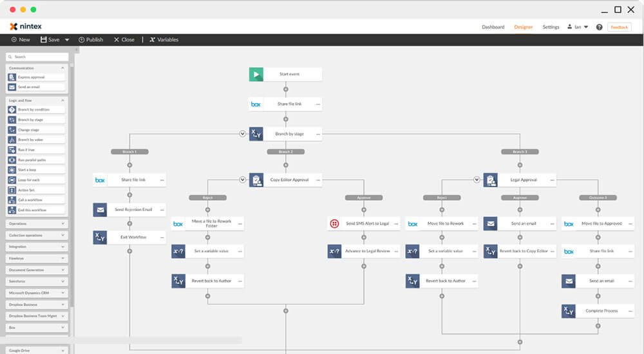Open the Ian user menu

[578, 27]
